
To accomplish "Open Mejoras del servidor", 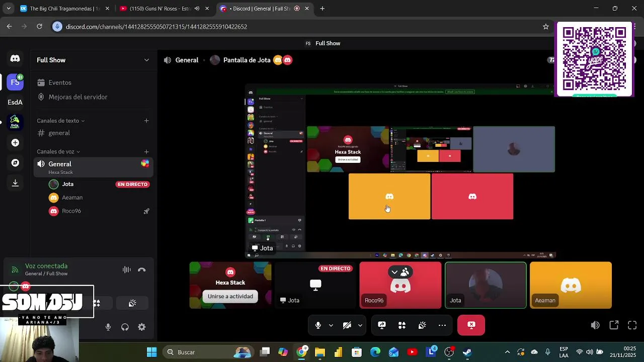I will point(78,97).
